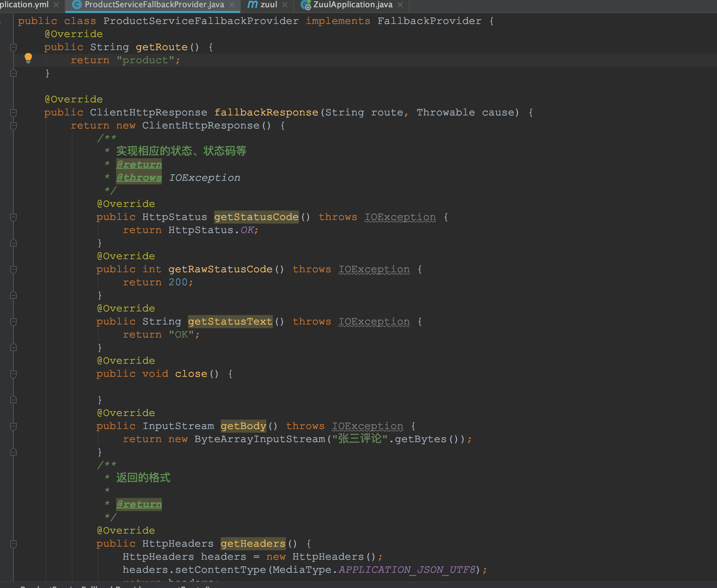Viewport: 717px width, 588px height.
Task: Click the highlighted @throws Javadoc tag
Action: coord(139,177)
